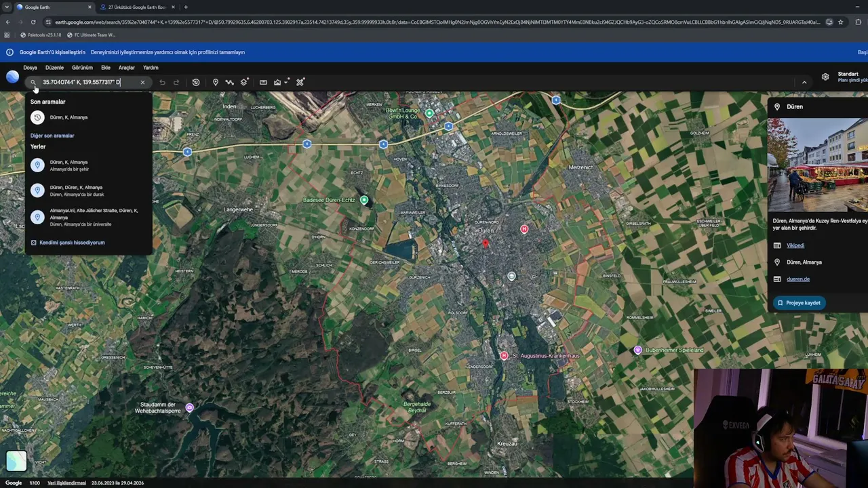Open the Görünüm menu

pyautogui.click(x=82, y=68)
